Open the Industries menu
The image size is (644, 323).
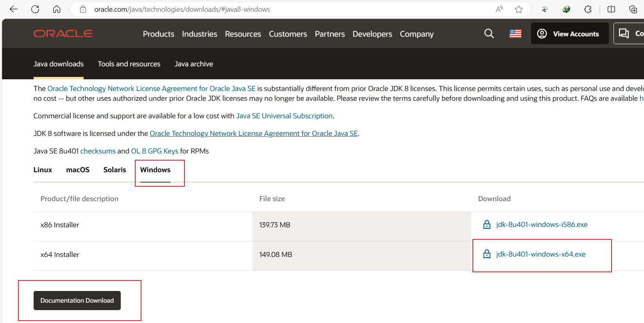point(200,34)
